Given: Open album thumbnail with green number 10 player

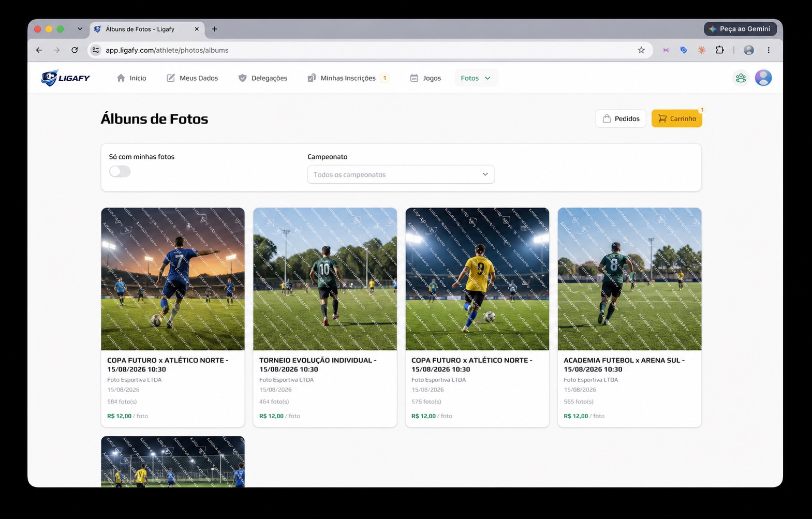Looking at the screenshot, I should click(325, 279).
